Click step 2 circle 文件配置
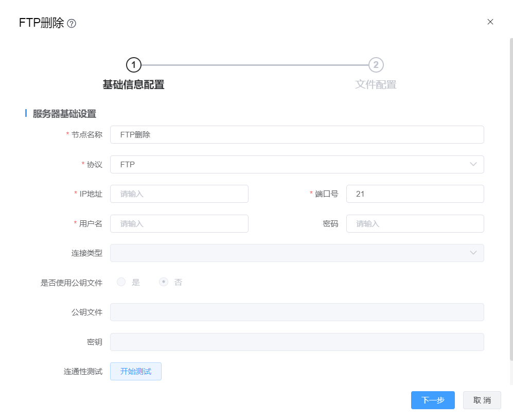The image size is (513, 420). pyautogui.click(x=376, y=65)
